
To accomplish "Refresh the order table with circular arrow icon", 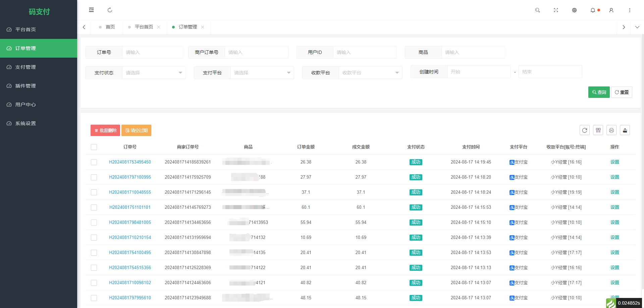I will (585, 130).
